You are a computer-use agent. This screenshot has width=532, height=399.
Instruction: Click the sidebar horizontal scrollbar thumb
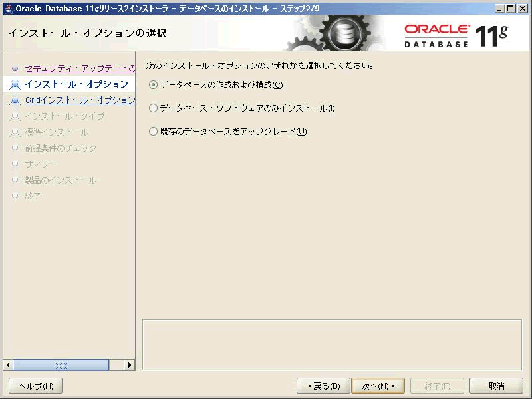pos(61,365)
